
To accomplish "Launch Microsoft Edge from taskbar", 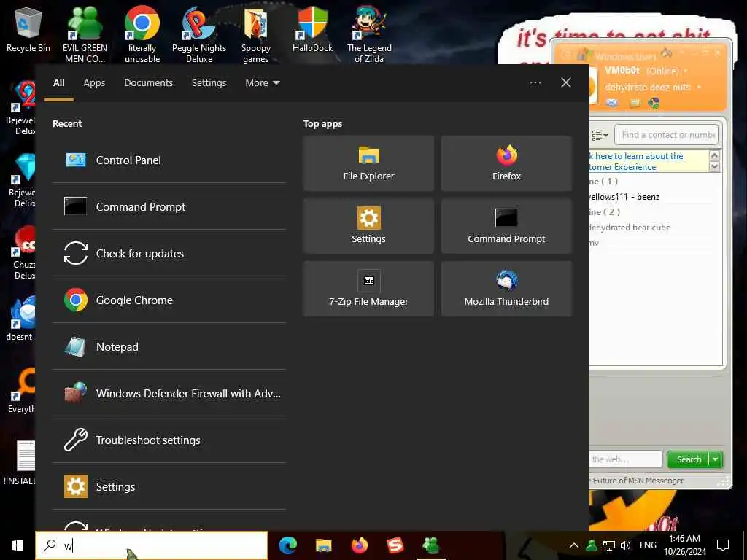I will [287, 545].
